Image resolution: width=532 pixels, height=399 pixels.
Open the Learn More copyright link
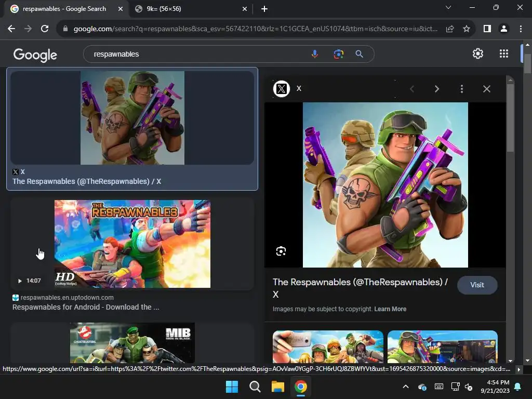click(390, 309)
